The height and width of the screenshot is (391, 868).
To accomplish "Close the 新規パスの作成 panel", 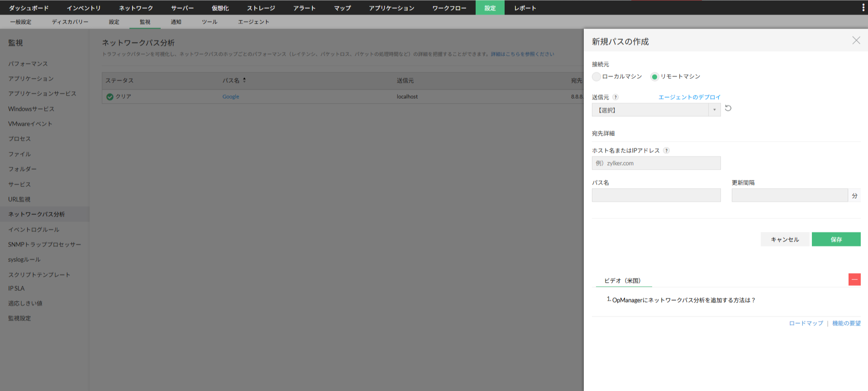I will (856, 40).
